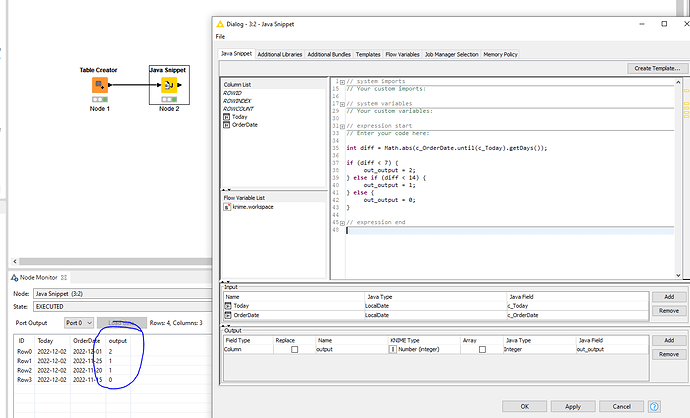This screenshot has width=690, height=418.
Task: Click the help question mark icon
Action: (654, 407)
